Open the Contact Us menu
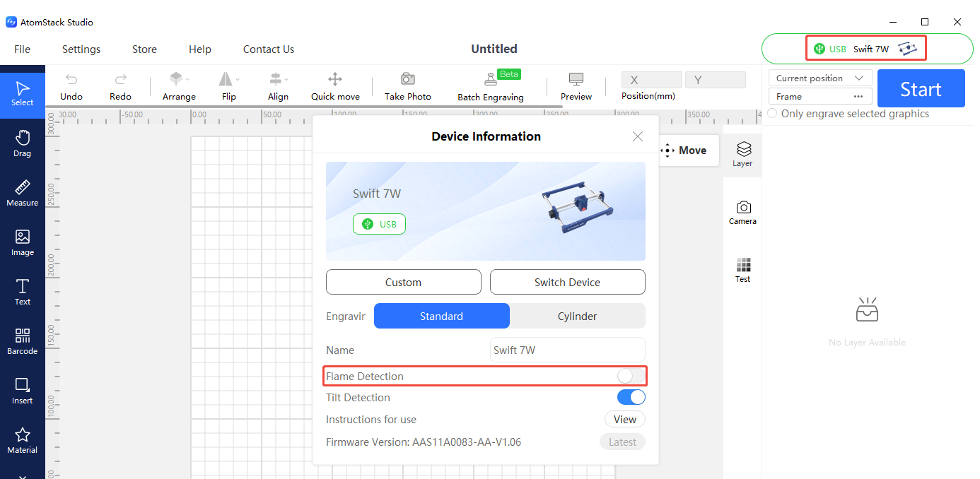 point(269,49)
